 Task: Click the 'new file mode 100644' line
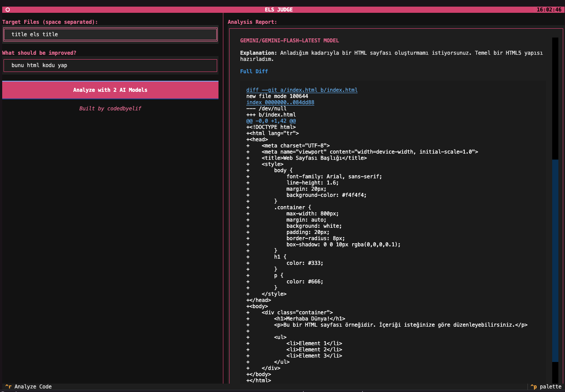(277, 96)
